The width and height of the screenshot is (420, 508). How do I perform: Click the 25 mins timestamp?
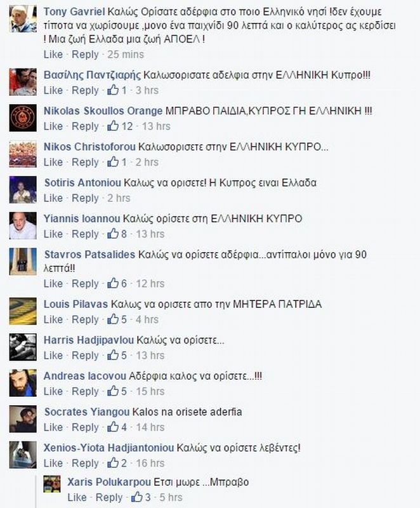[126, 54]
